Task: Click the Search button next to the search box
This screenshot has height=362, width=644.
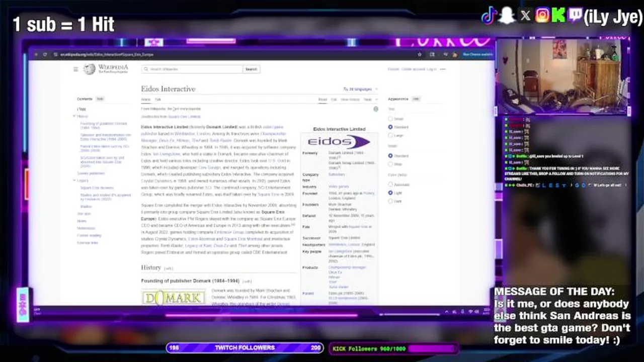Action: click(251, 69)
